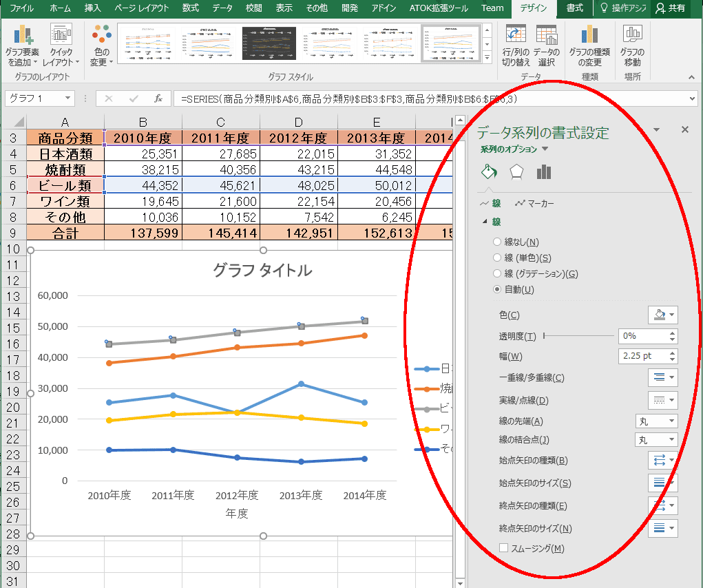The height and width of the screenshot is (588, 703).
Task: Open the 挿入 ribbon tab
Action: (92, 8)
